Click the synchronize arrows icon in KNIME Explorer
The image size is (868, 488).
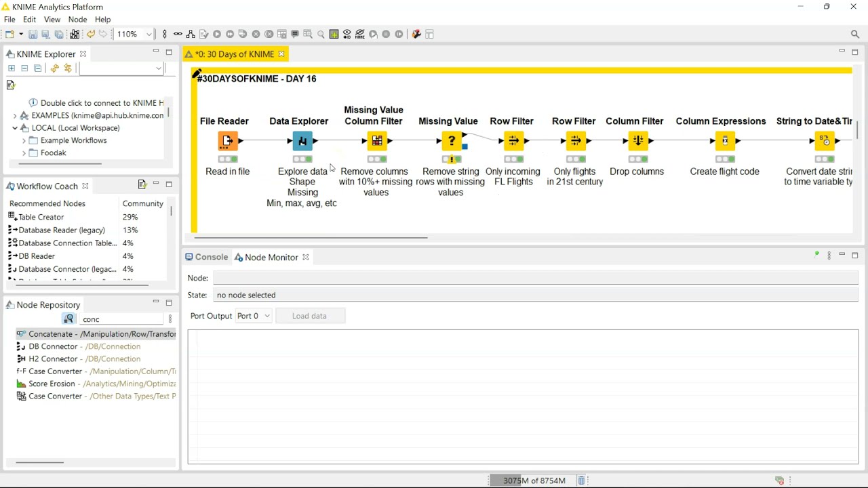pos(68,68)
